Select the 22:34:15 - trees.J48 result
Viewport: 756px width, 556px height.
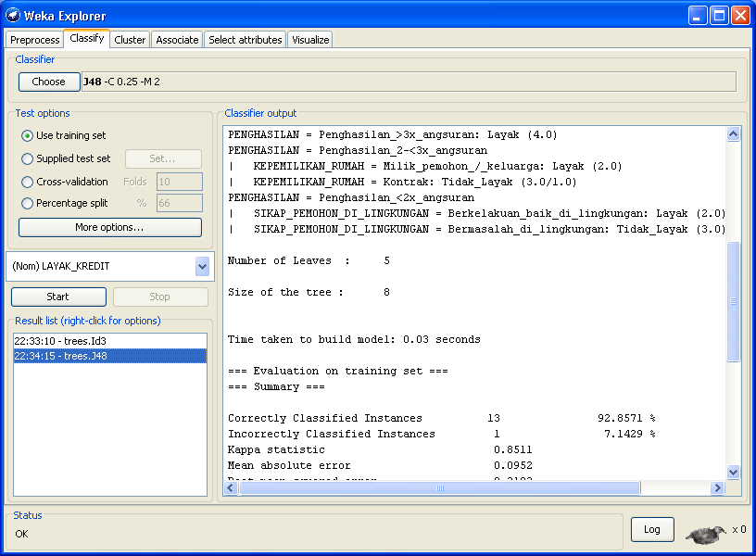click(110, 356)
